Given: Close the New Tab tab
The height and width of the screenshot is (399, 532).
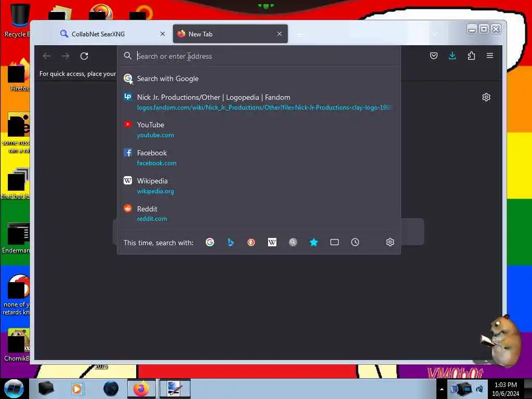Looking at the screenshot, I should (x=279, y=34).
